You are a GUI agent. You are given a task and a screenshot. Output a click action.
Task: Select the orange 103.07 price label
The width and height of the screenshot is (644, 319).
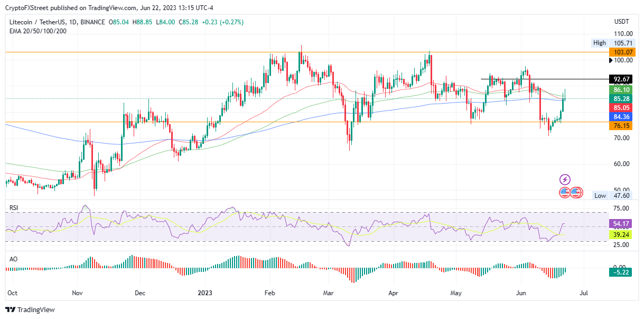tap(622, 52)
